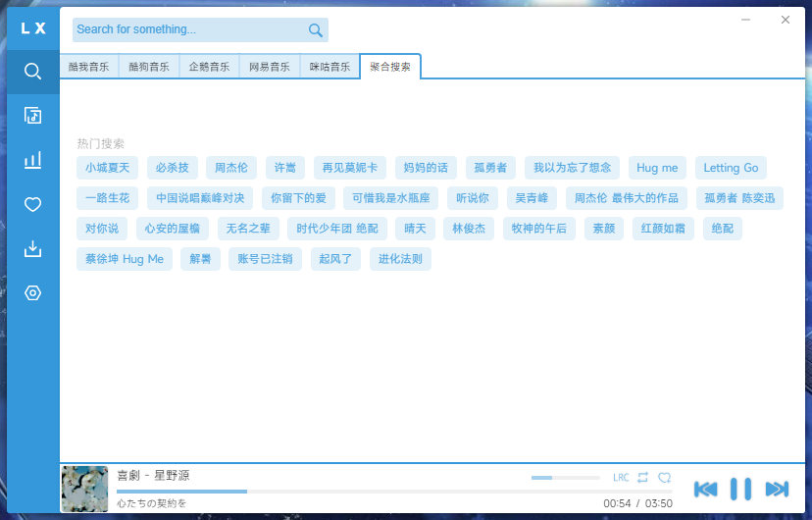Click the search magnifier icon in sidebar
Screen dimensions: 812x520
(33, 72)
